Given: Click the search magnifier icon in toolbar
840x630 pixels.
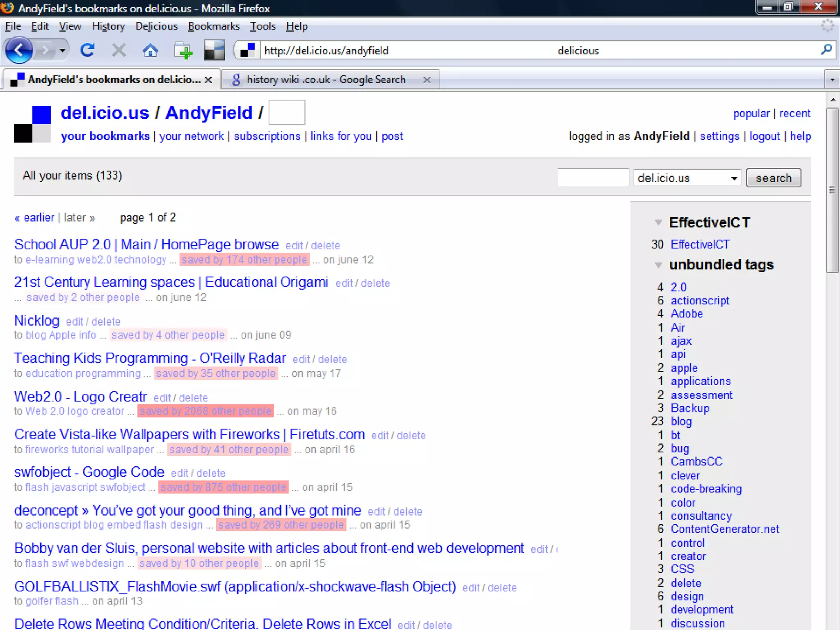Looking at the screenshot, I should (x=826, y=50).
